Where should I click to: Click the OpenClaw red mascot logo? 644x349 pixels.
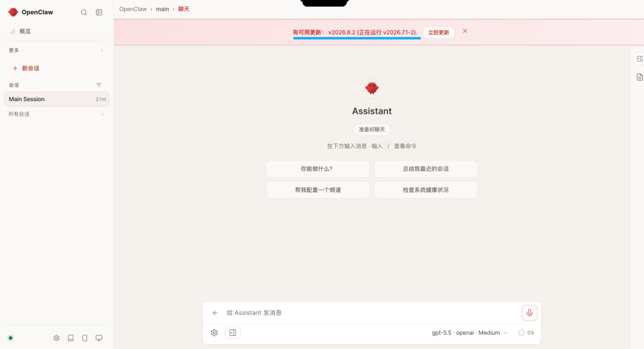coord(13,13)
